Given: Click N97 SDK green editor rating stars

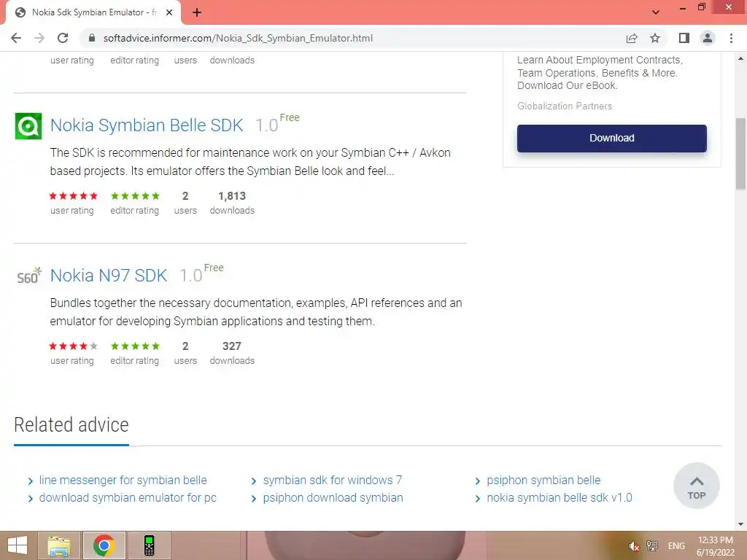Looking at the screenshot, I should click(x=135, y=346).
